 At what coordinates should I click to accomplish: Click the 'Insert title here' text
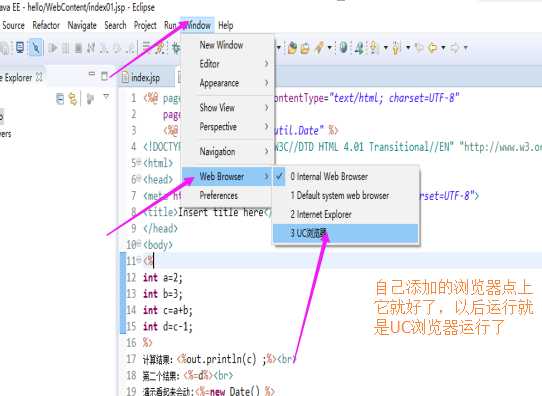point(221,212)
